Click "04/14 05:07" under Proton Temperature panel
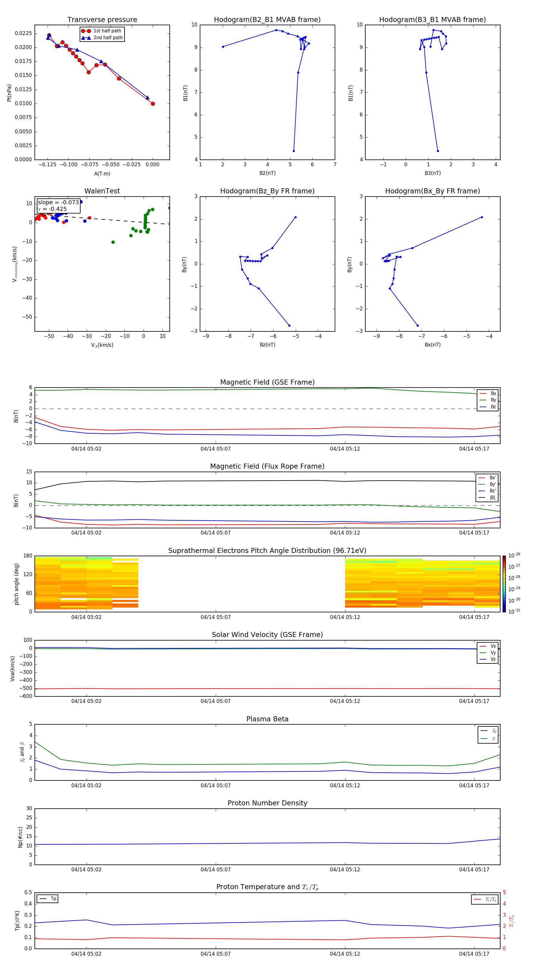Screen dimensions: 535x980 215,954
